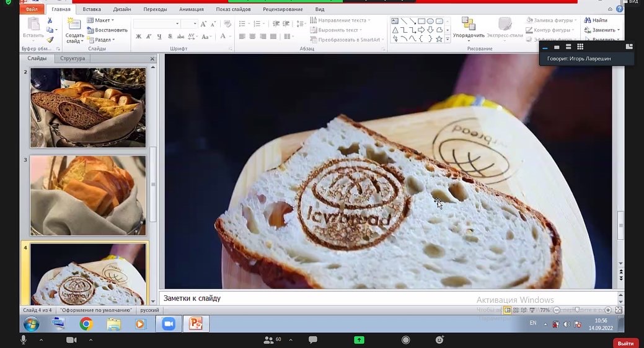
Task: Justify the text alignment
Action: [x=273, y=37]
